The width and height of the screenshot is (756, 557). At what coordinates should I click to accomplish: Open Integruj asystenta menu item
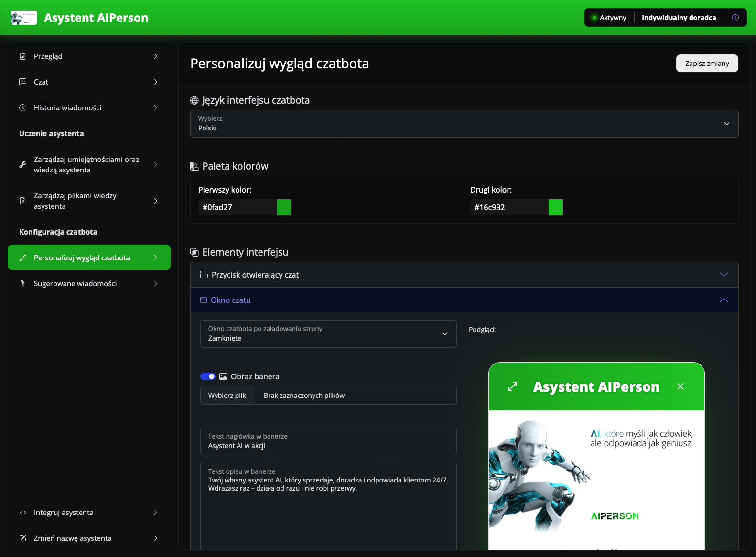coord(89,512)
